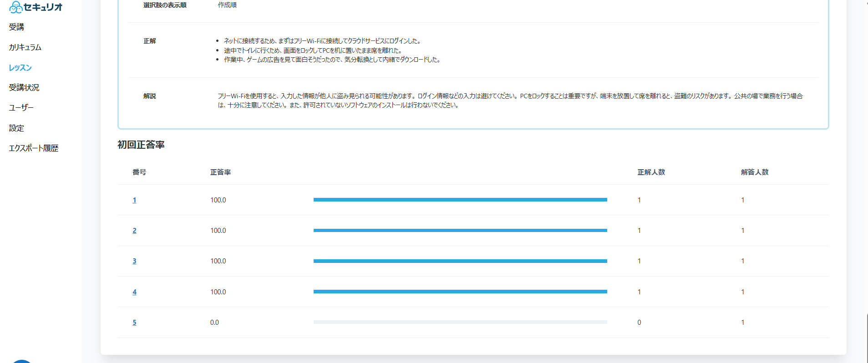This screenshot has width=868, height=363.
Task: Open question number 4 link
Action: [134, 292]
